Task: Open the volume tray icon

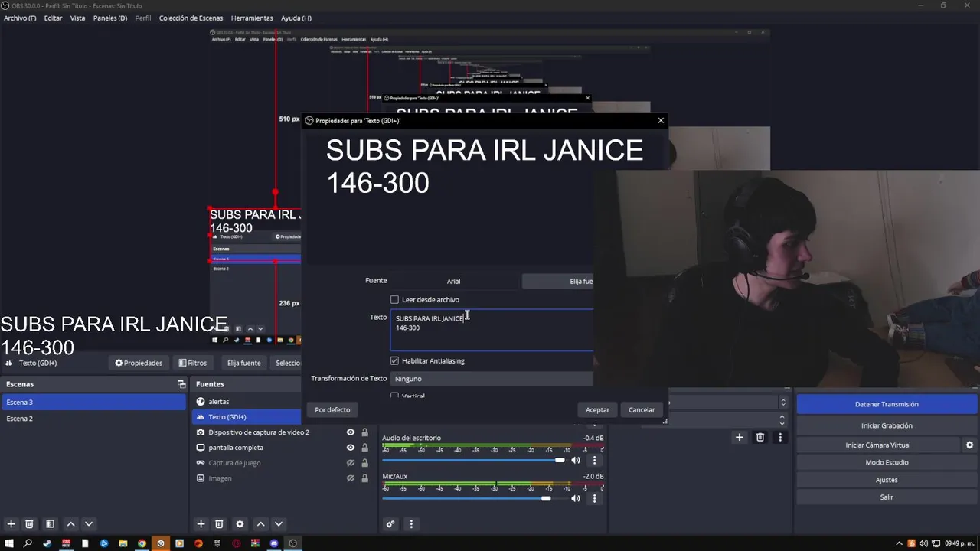Action: pos(925,543)
